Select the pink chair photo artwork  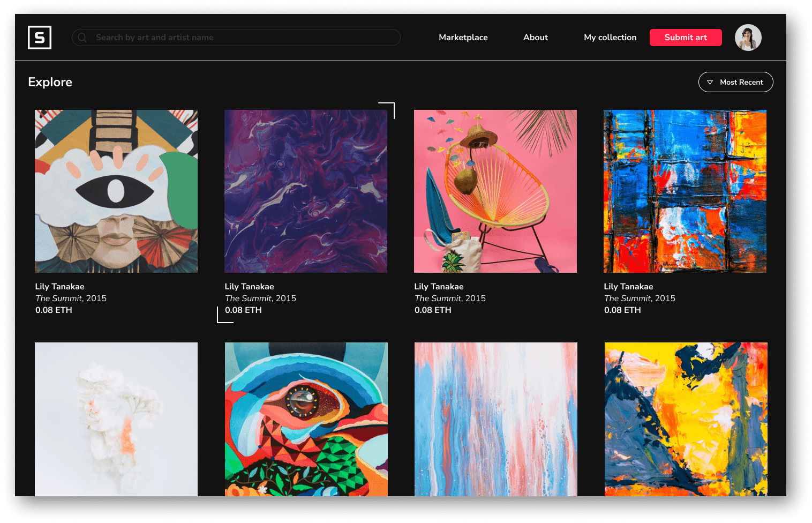pyautogui.click(x=495, y=191)
